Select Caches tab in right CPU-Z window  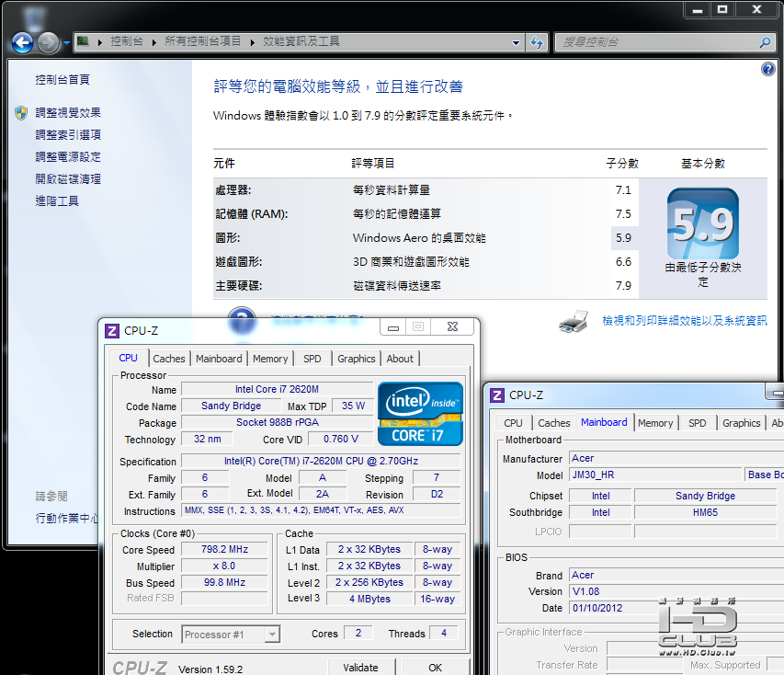[x=554, y=423]
